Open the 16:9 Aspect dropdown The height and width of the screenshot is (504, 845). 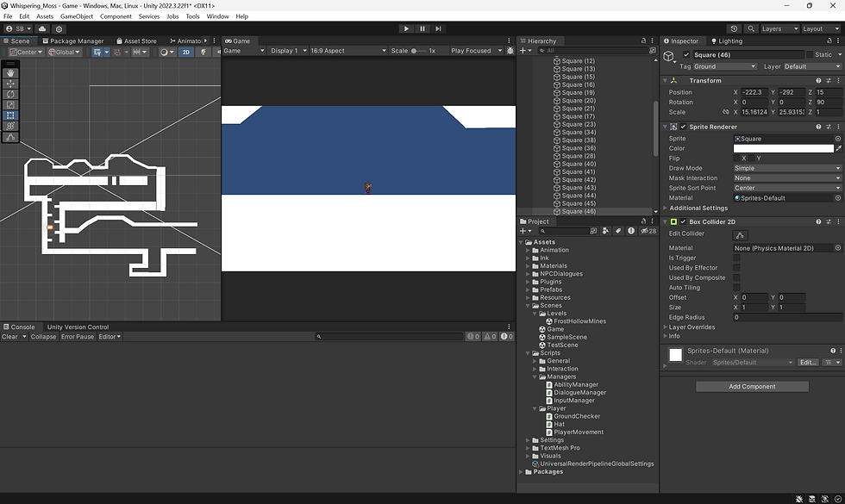click(x=348, y=51)
